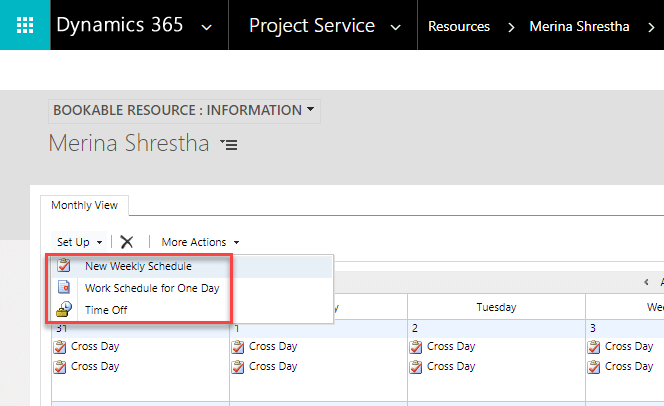Open second Cross Day entry on day 1
664x406 pixels.
[273, 367]
